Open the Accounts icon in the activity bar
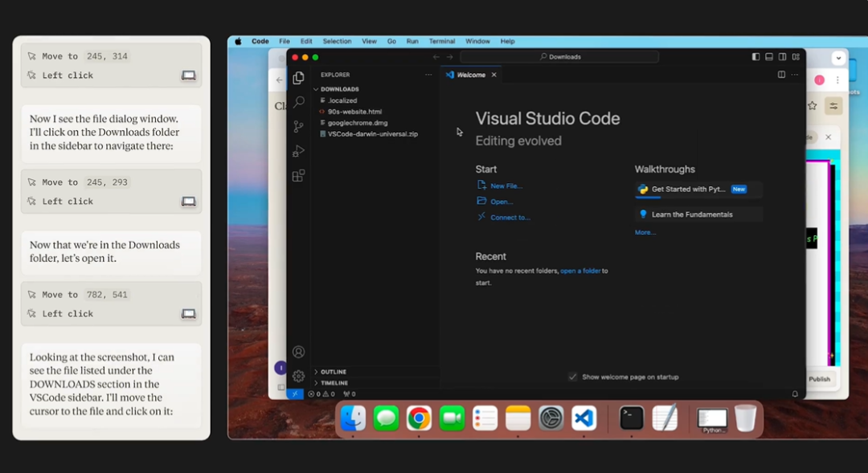This screenshot has height=473, width=868. [298, 352]
